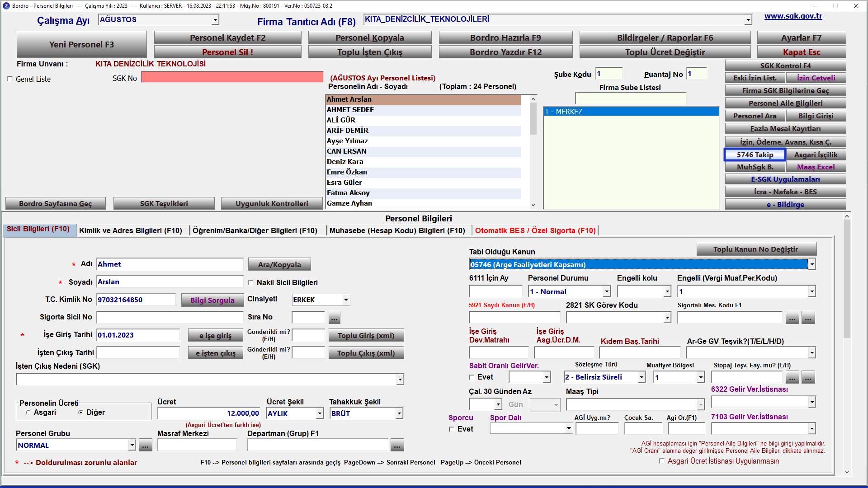Click the app icon in title bar
Viewport: 868px width, 488px height.
(6, 6)
